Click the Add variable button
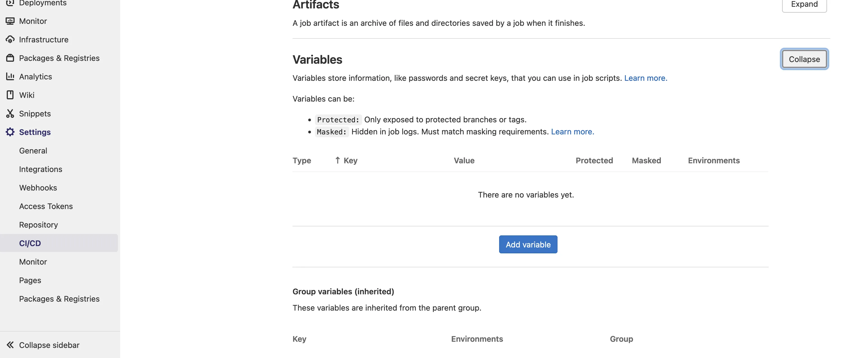This screenshot has width=868, height=358. [x=528, y=244]
